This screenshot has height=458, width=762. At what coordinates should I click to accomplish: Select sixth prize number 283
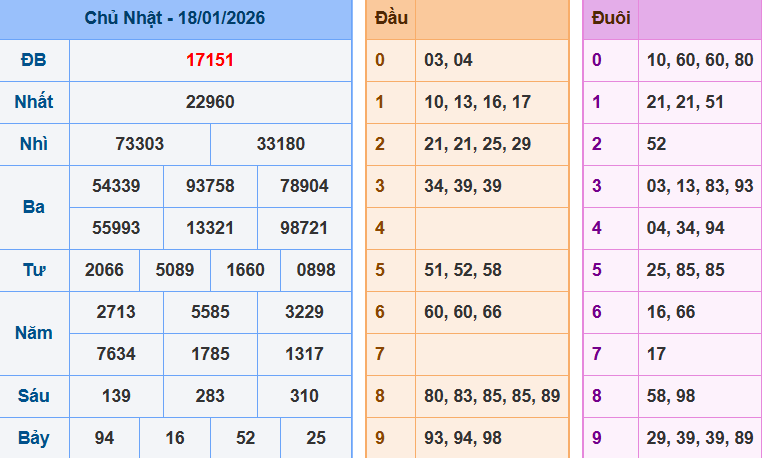click(x=210, y=396)
